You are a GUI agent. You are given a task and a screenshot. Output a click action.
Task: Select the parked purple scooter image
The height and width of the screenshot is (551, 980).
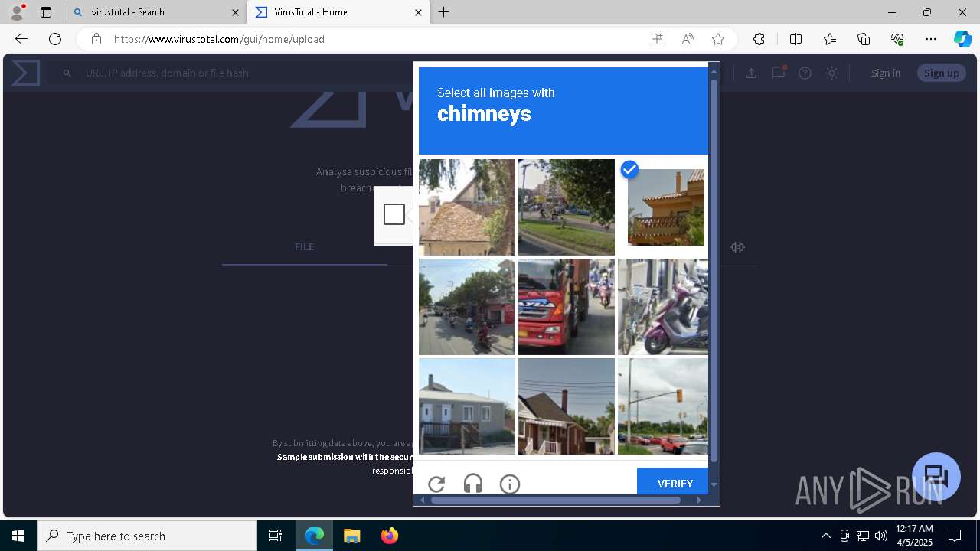(663, 307)
